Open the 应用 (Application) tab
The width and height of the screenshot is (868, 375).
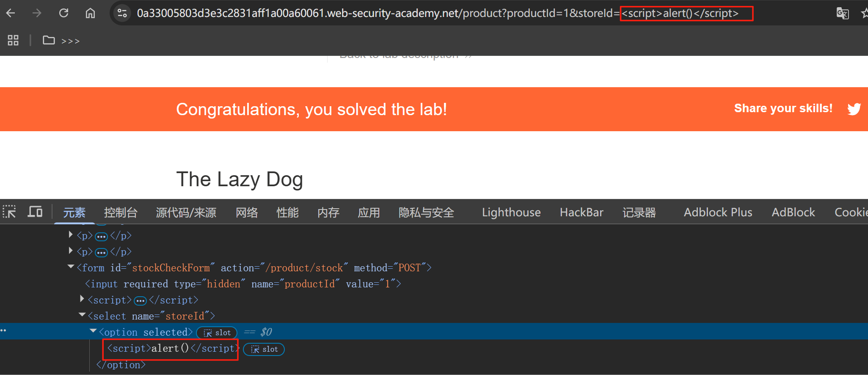click(369, 212)
